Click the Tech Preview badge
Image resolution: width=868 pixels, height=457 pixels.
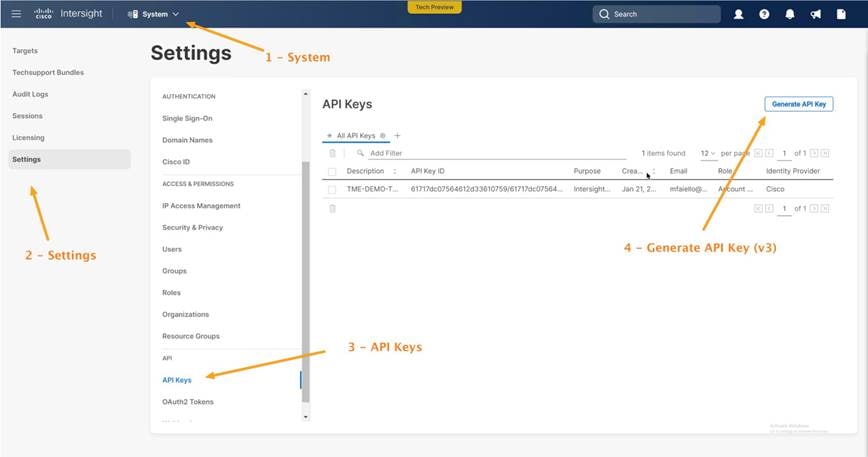tap(435, 7)
